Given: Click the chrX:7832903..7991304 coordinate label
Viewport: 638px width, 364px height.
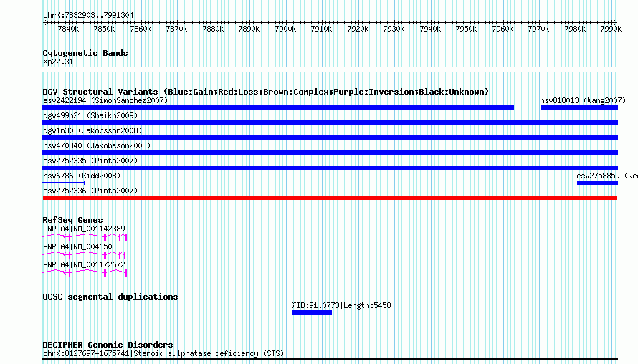Looking at the screenshot, I should coord(88,16).
